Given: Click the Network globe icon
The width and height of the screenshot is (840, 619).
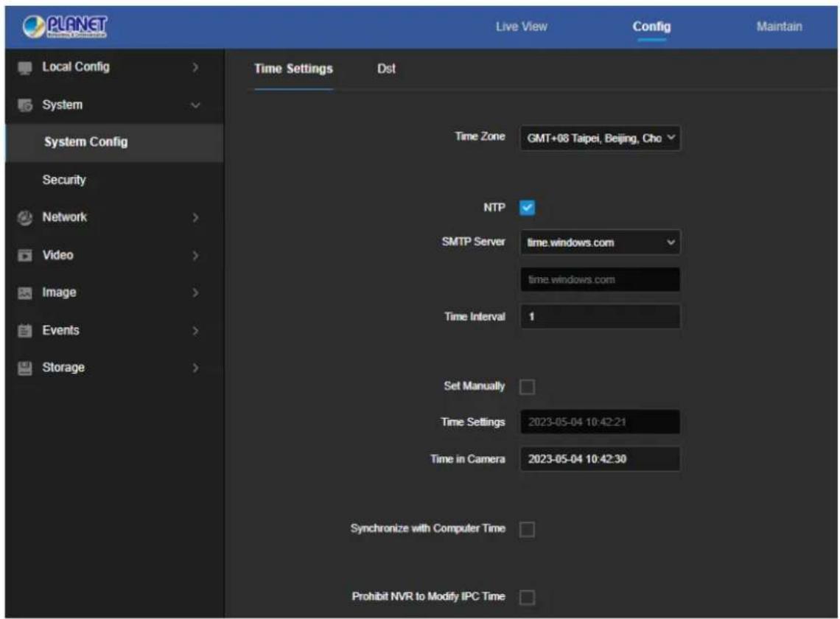Looking at the screenshot, I should tap(24, 217).
